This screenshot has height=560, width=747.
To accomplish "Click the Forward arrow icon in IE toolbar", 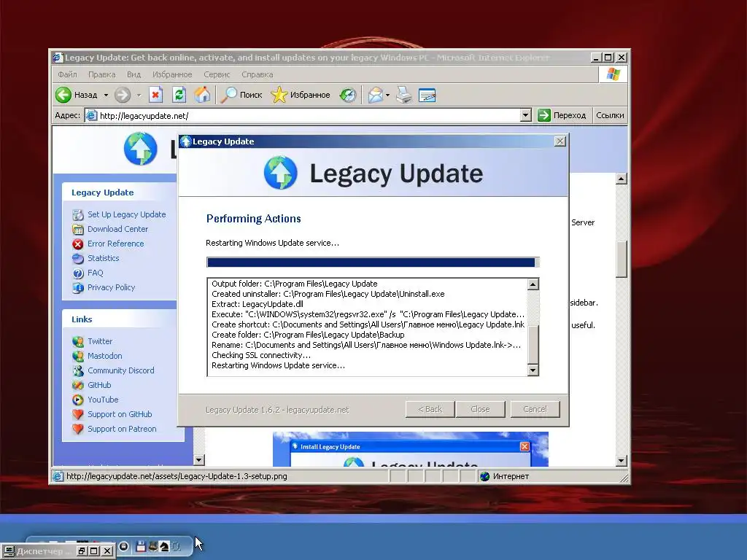I will [x=123, y=95].
